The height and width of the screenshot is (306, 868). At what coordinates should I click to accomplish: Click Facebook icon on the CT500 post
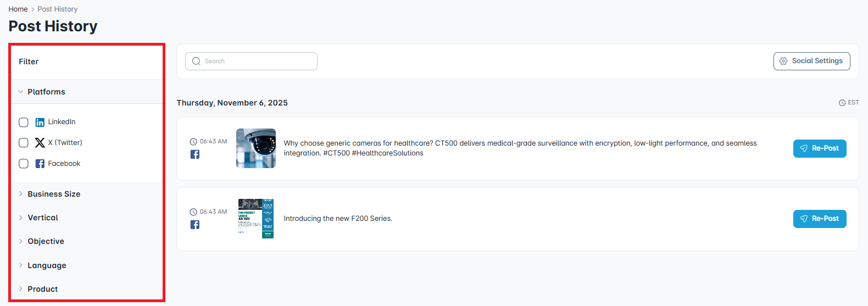pyautogui.click(x=195, y=154)
